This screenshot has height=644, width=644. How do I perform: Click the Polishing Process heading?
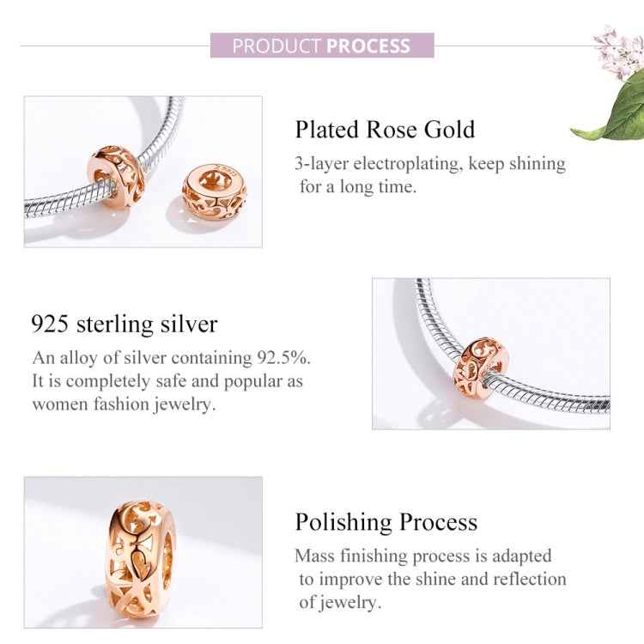(x=386, y=522)
